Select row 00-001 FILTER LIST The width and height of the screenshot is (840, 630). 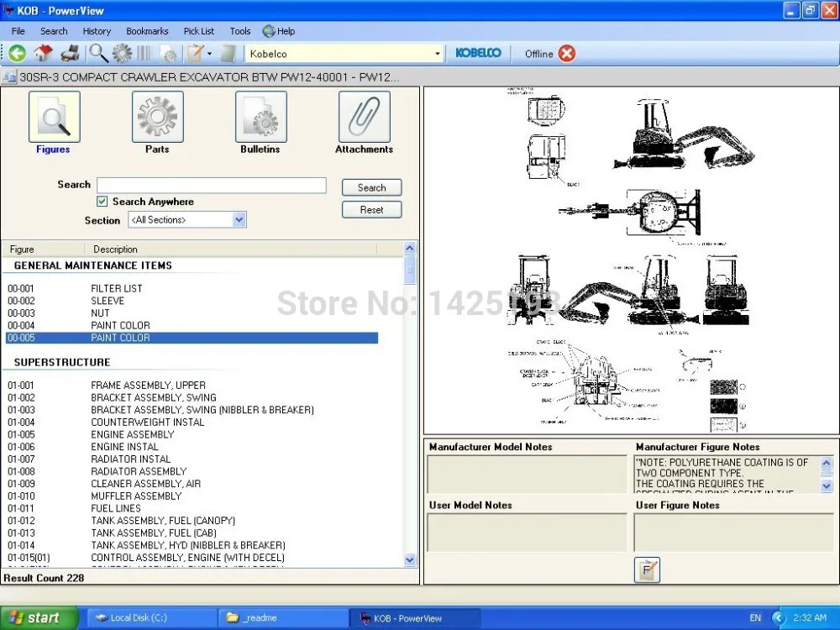192,288
